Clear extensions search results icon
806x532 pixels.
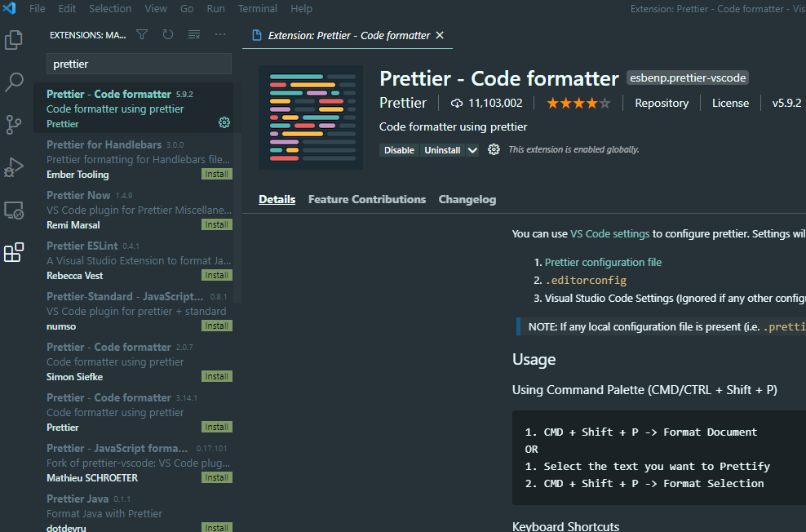[x=194, y=34]
